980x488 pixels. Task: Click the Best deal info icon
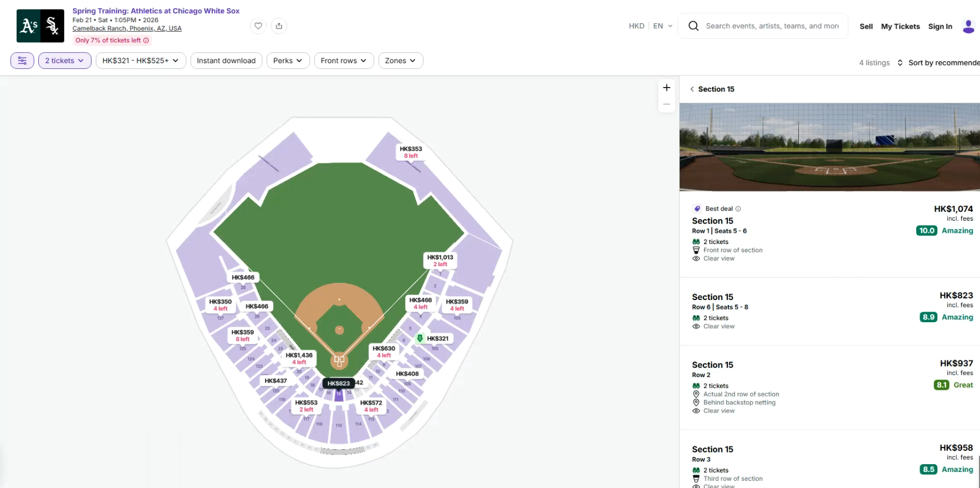point(738,209)
